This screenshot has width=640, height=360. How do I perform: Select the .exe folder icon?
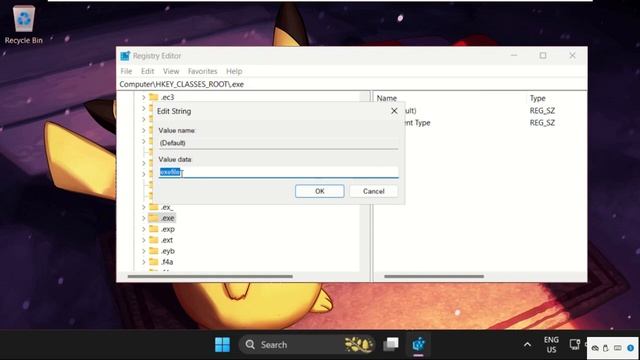[154, 218]
